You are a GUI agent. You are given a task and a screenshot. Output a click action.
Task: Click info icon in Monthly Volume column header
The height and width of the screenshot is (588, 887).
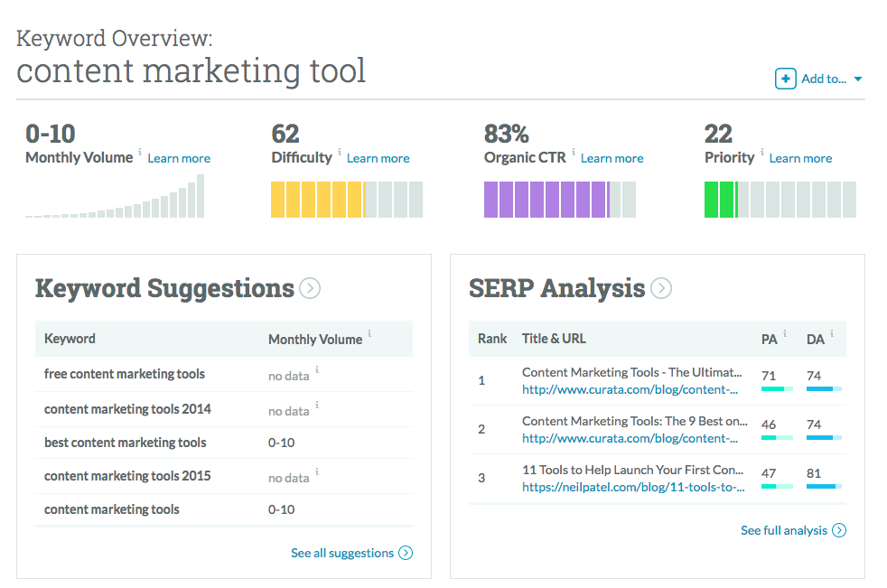coord(369,333)
